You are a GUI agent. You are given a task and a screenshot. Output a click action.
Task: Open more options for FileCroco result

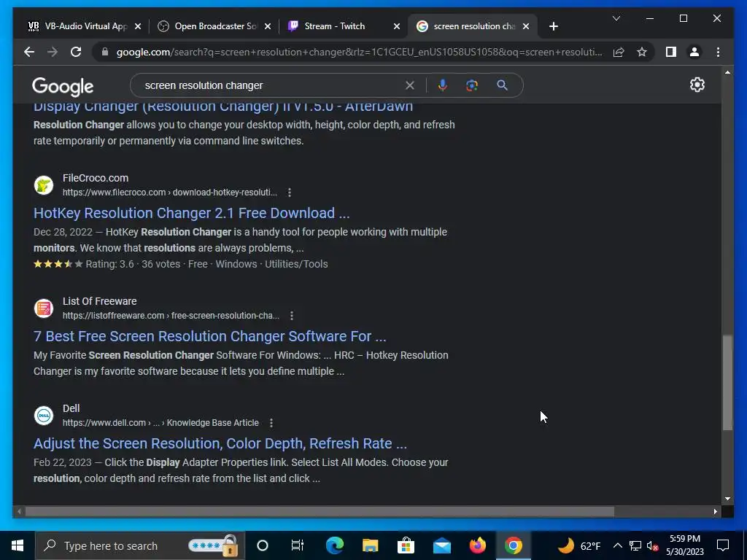click(x=289, y=192)
